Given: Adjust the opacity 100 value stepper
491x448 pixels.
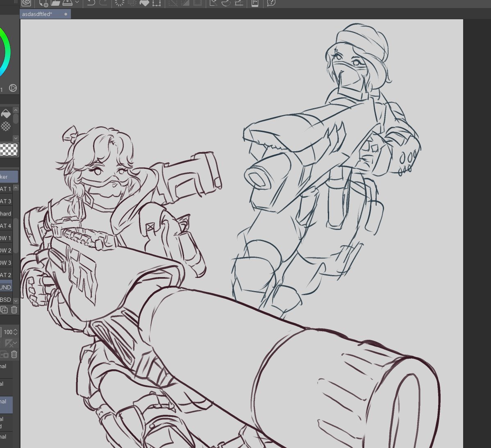Looking at the screenshot, I should (16, 332).
